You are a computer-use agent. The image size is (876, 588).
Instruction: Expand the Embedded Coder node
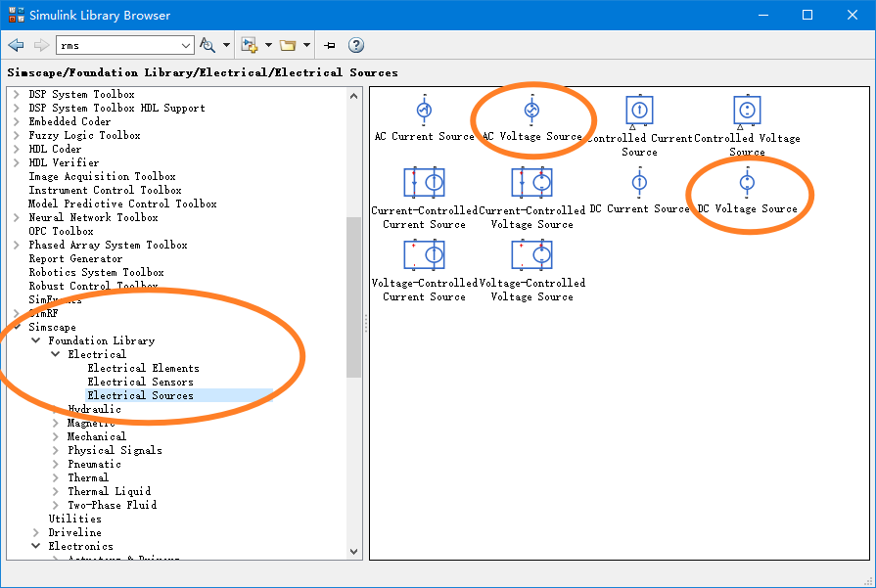pos(17,121)
